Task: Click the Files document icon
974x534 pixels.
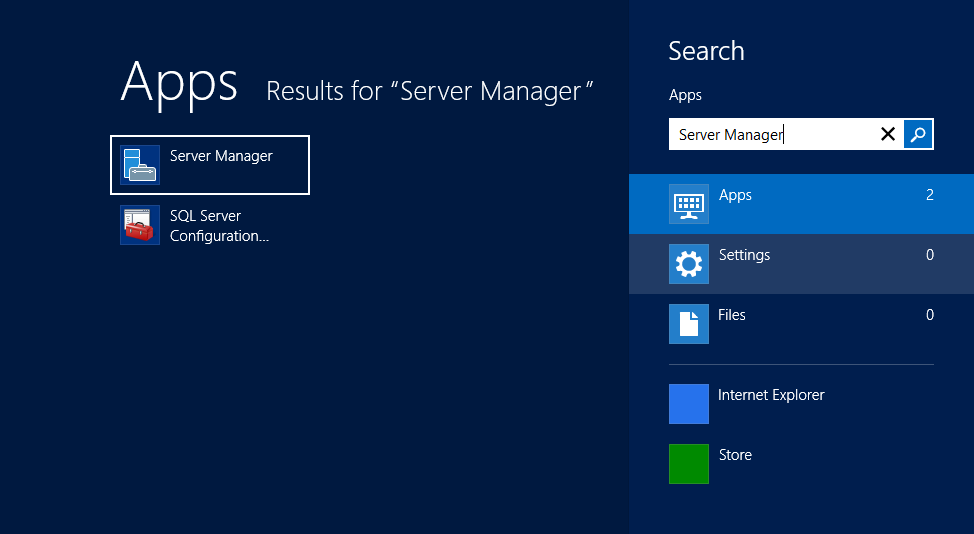Action: pyautogui.click(x=689, y=324)
